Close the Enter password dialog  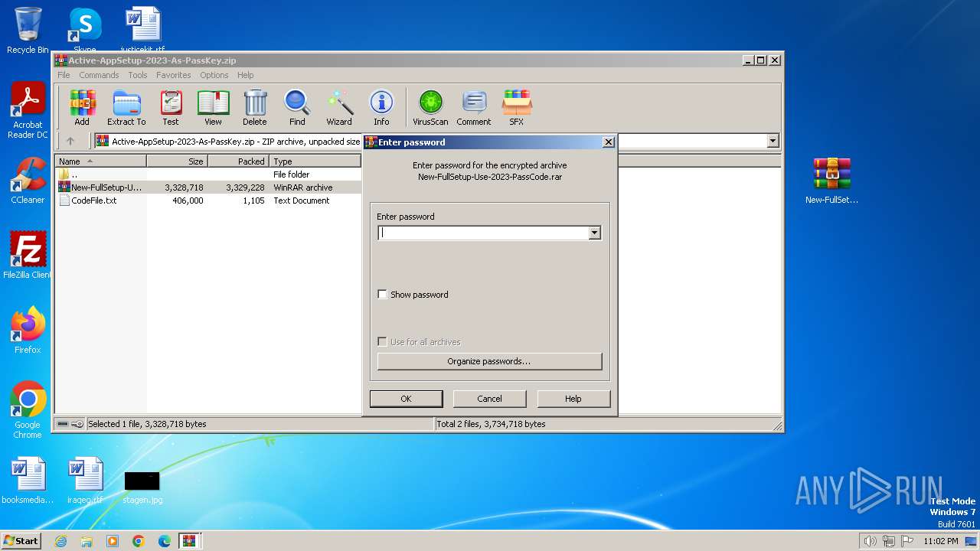(x=608, y=142)
